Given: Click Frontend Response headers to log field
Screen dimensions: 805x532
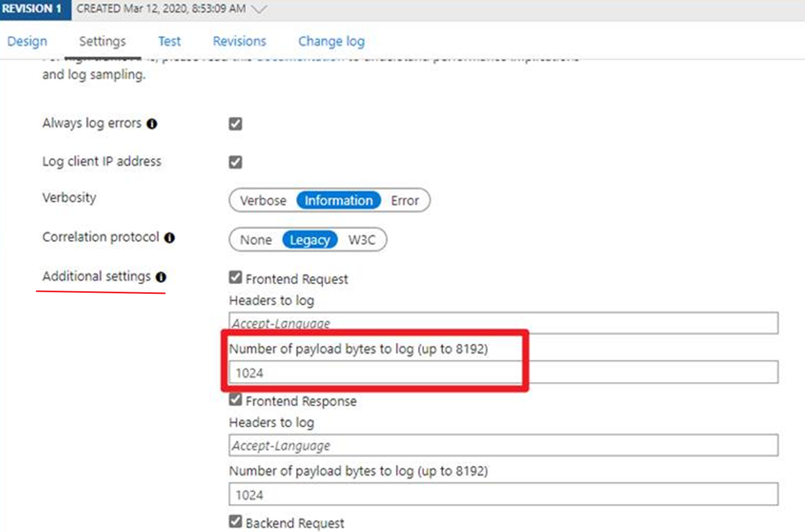Looking at the screenshot, I should point(503,446).
